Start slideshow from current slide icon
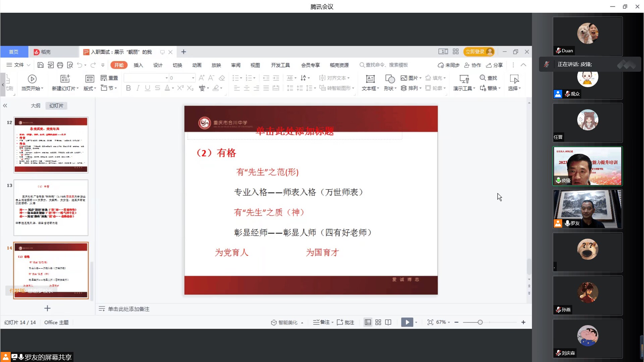This screenshot has width=644, height=362. tap(32, 79)
